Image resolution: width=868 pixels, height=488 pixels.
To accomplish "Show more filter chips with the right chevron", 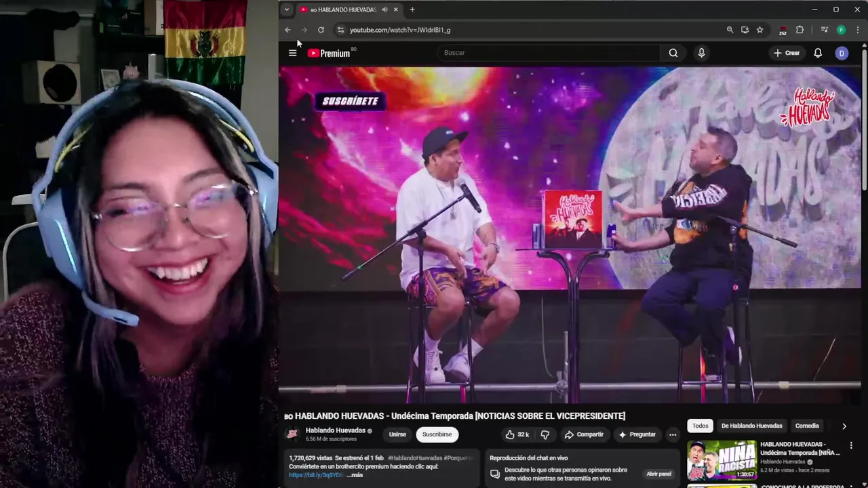I will (844, 426).
